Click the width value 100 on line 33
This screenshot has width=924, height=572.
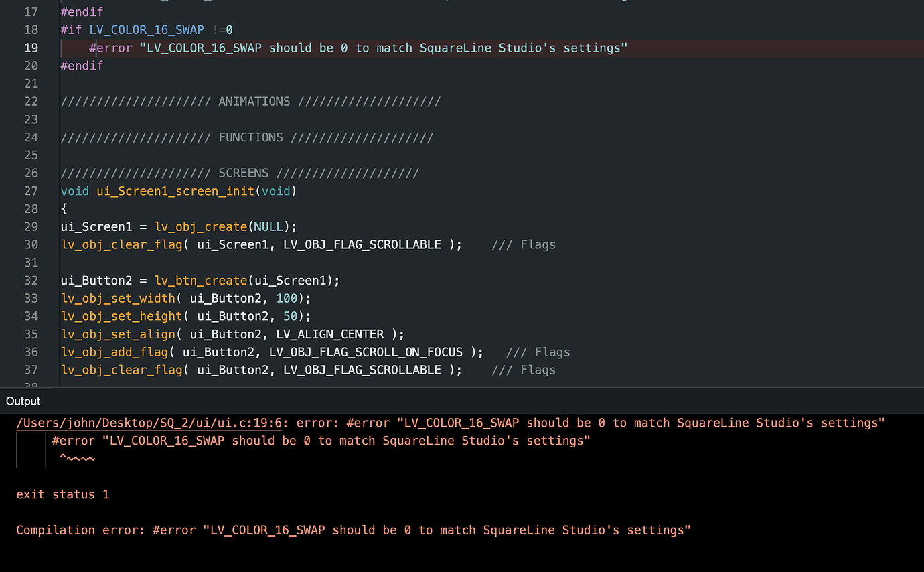point(287,298)
